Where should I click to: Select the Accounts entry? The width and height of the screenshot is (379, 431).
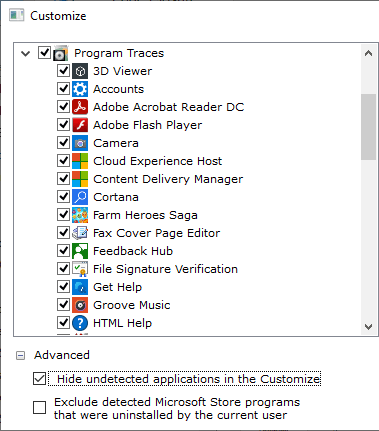click(119, 89)
